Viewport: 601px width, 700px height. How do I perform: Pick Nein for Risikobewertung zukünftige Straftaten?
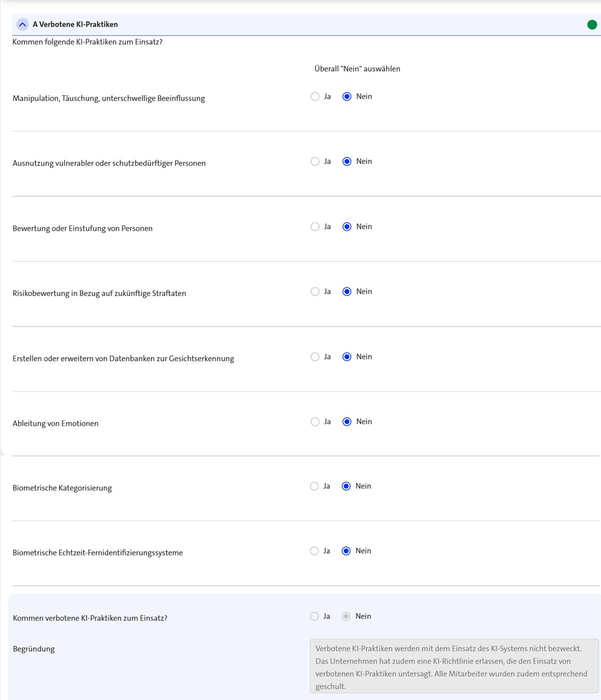347,291
